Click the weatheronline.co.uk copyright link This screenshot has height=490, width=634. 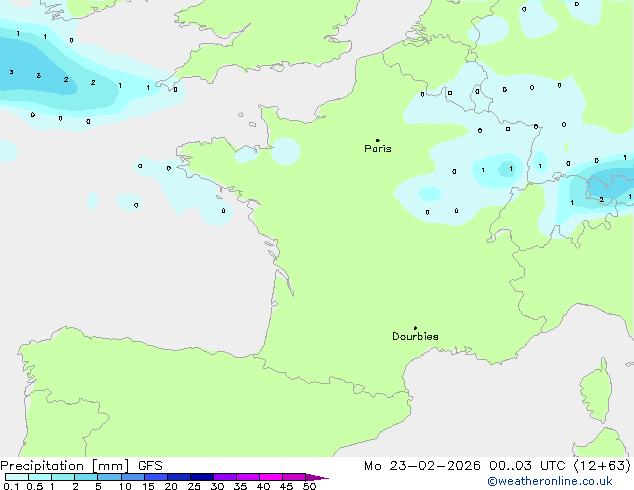[550, 481]
